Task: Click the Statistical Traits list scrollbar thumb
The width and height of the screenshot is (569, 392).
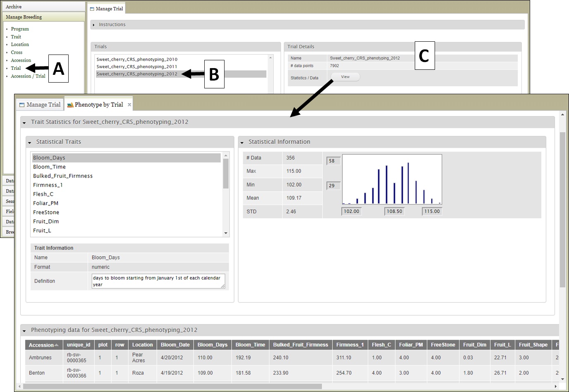Action: click(x=226, y=173)
